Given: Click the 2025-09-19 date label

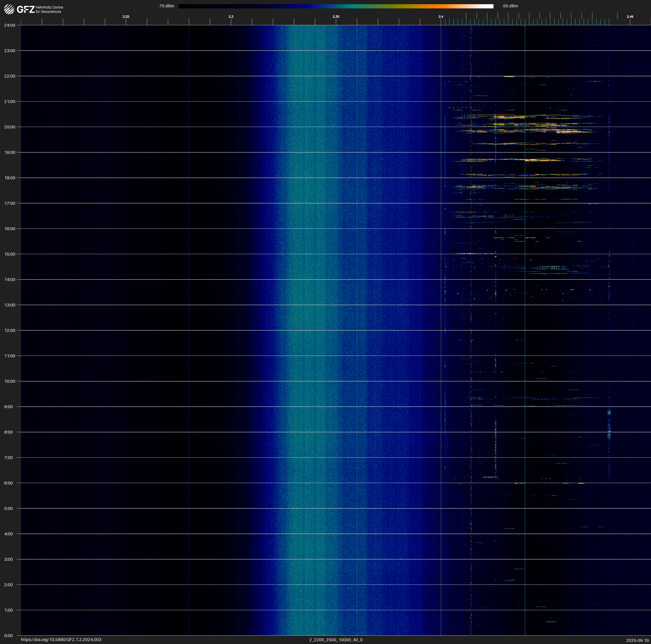Looking at the screenshot, I should 637,640.
